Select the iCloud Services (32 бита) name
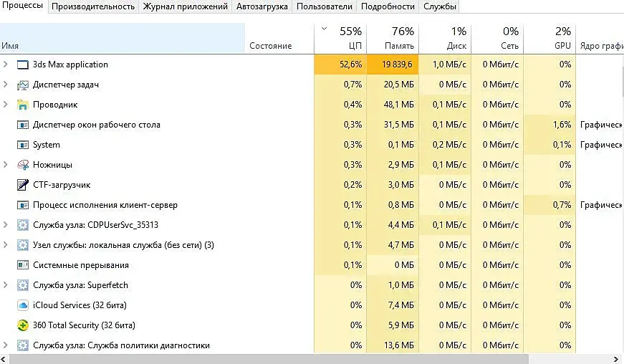624x364 pixels. point(80,305)
